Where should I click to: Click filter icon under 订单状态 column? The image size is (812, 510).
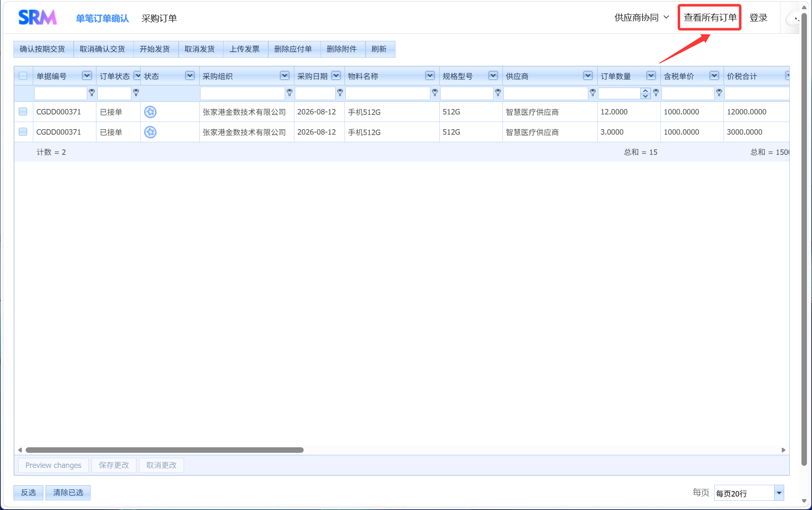[136, 93]
